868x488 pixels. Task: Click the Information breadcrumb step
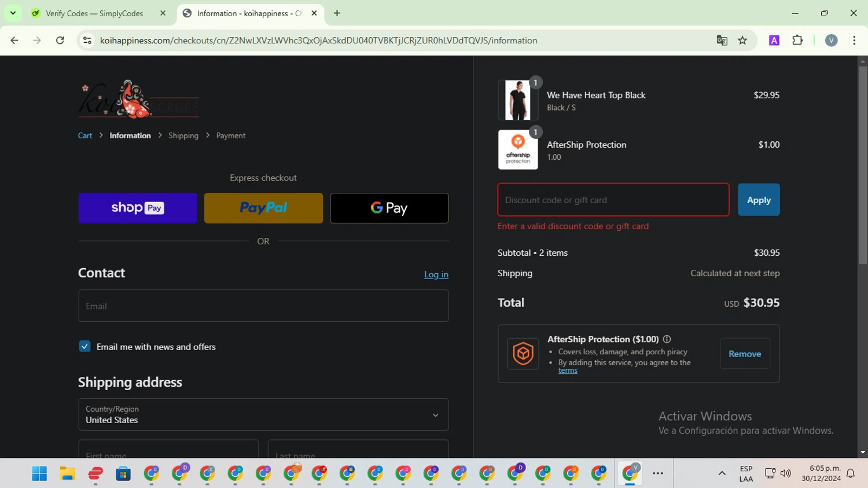130,135
